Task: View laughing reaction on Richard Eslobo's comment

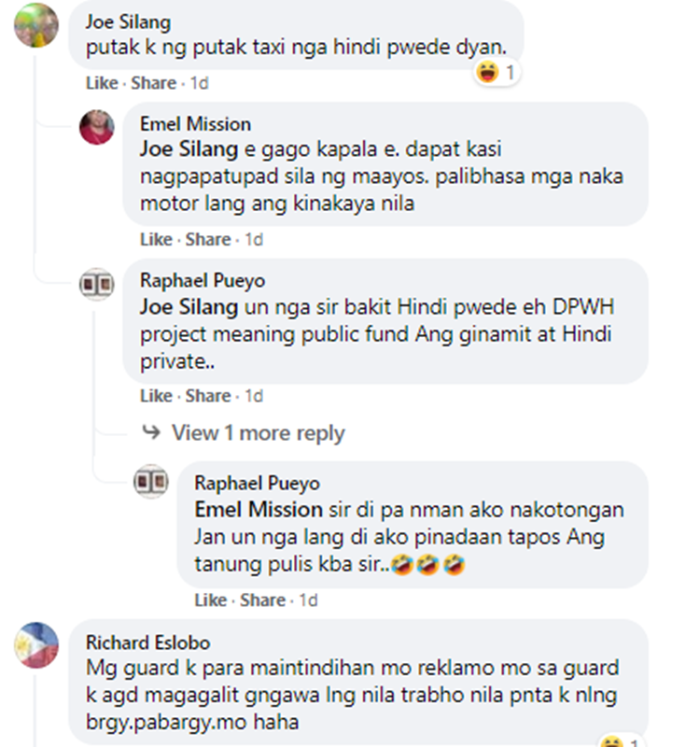Action: [x=620, y=741]
